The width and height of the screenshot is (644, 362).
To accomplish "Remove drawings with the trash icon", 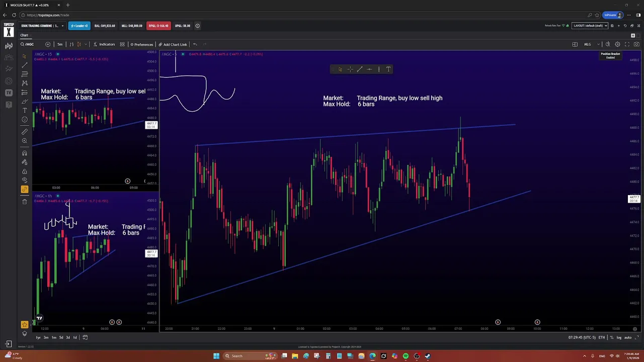I will 24,202.
